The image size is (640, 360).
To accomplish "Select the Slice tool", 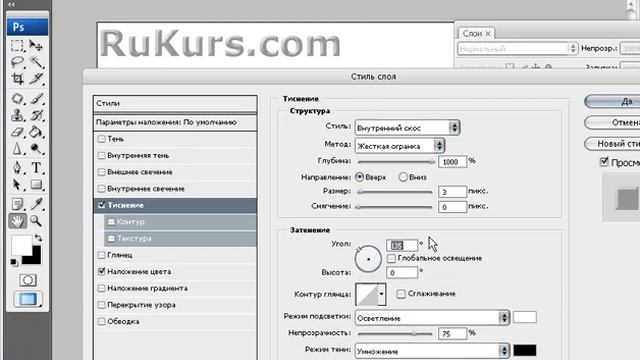I will pyautogui.click(x=36, y=78).
